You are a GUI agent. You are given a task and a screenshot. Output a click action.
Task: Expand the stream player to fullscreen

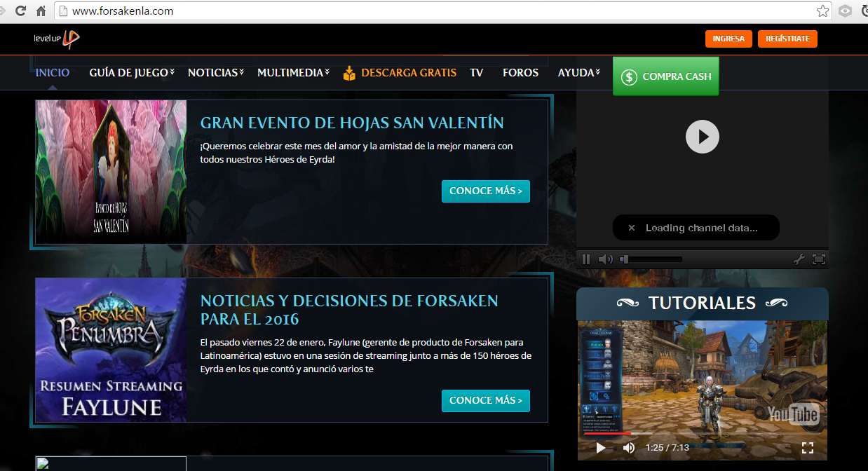point(818,259)
